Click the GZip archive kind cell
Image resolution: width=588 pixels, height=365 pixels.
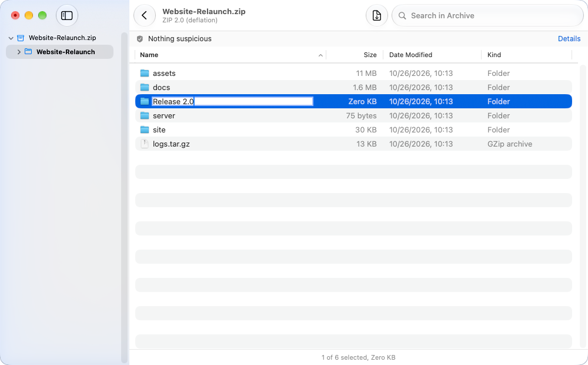click(x=510, y=144)
